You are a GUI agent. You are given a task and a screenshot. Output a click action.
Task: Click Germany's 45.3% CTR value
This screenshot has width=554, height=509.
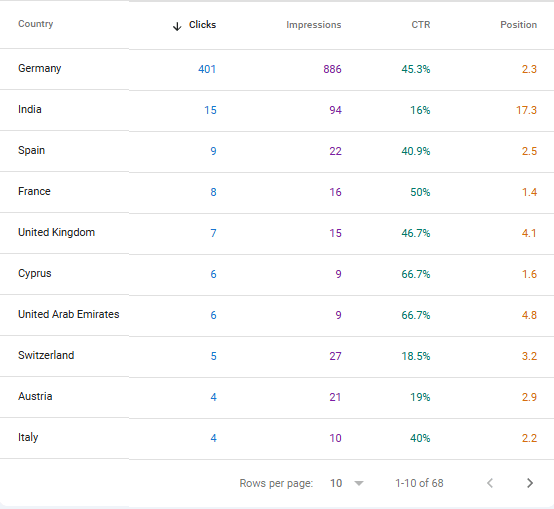click(416, 69)
